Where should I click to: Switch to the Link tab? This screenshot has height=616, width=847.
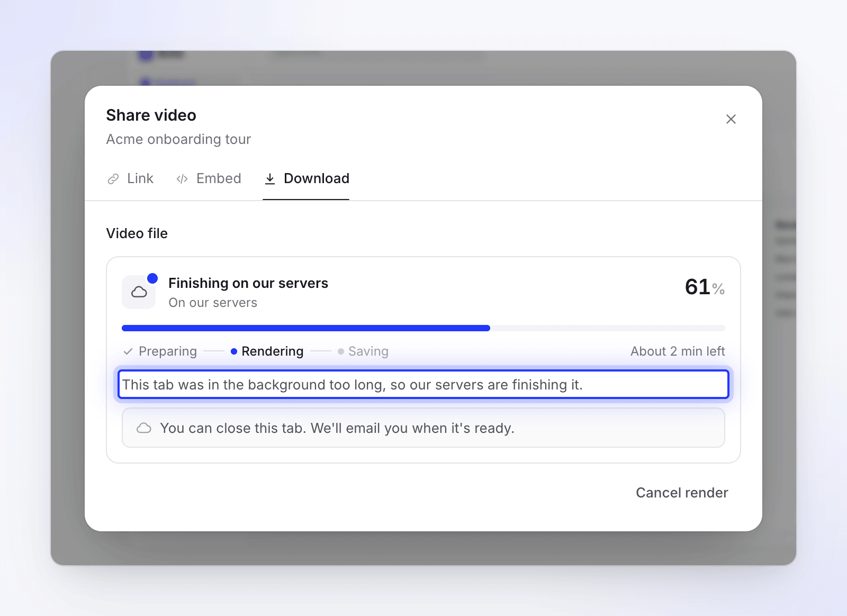[x=130, y=179]
